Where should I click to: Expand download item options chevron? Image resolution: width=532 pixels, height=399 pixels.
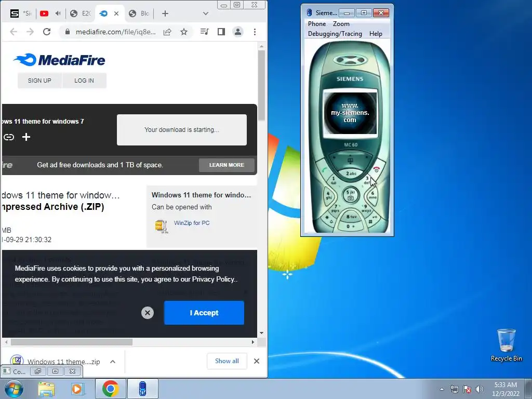coord(113,362)
